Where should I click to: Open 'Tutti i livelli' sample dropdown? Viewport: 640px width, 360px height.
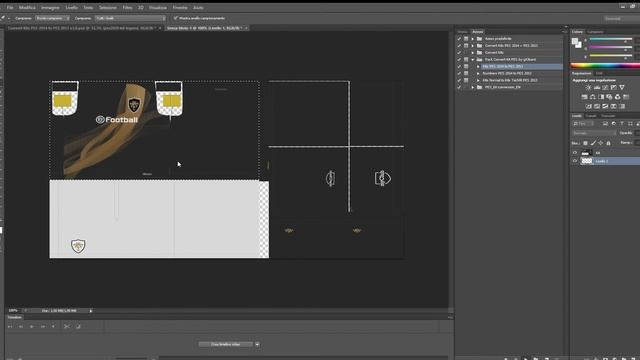(130, 18)
